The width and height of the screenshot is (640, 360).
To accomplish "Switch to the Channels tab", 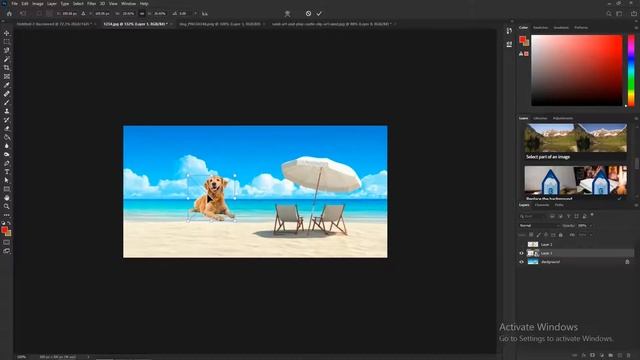I will [542, 205].
